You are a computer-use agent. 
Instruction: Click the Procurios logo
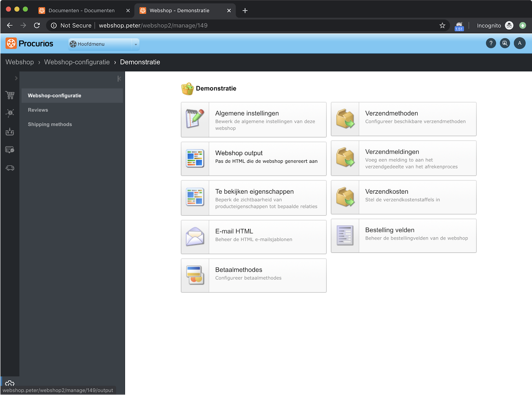pyautogui.click(x=30, y=43)
